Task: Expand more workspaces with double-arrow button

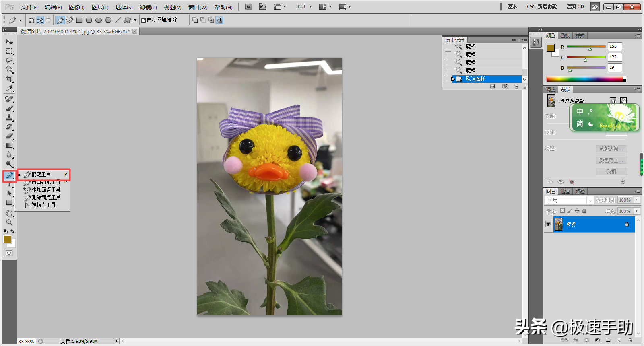Action: click(x=595, y=7)
